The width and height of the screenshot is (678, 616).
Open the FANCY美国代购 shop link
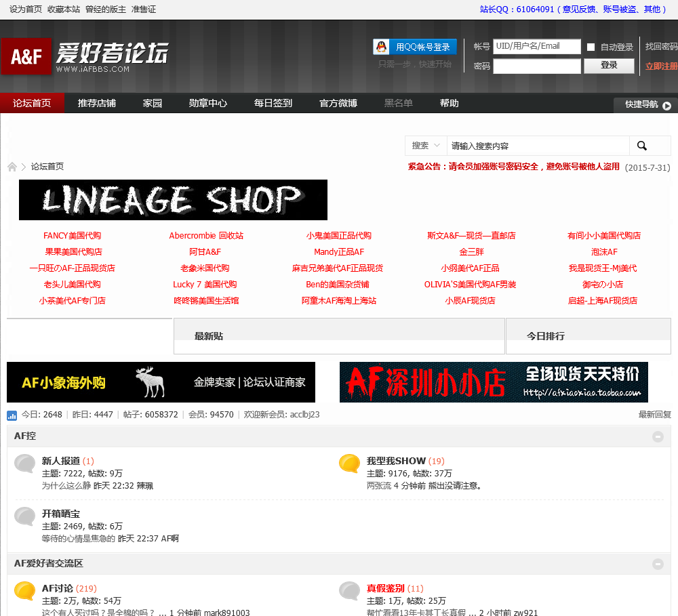(x=73, y=236)
